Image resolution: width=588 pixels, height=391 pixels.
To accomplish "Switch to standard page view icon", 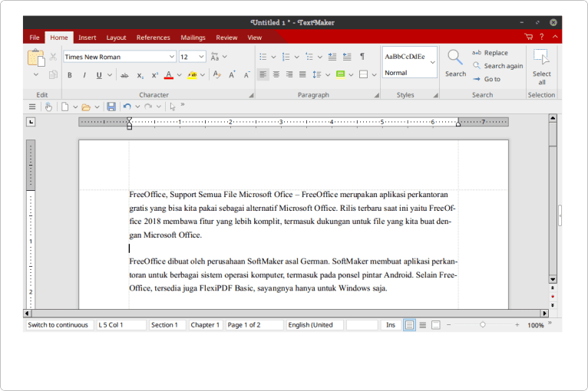I will coord(409,325).
